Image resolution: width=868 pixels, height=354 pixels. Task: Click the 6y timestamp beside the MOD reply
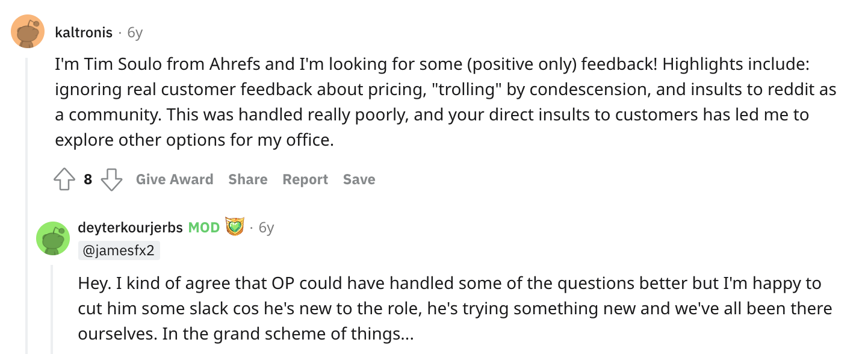point(266,228)
